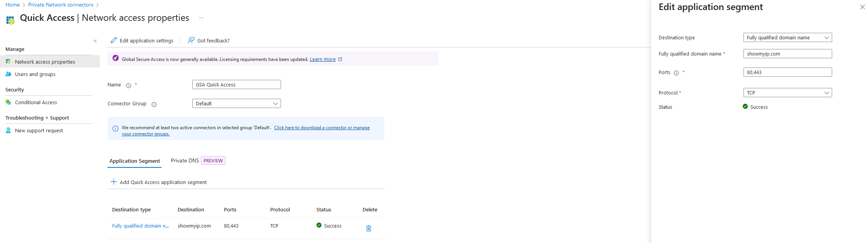Image resolution: width=868 pixels, height=243 pixels.
Task: Click the Ports column header
Action: [230, 209]
